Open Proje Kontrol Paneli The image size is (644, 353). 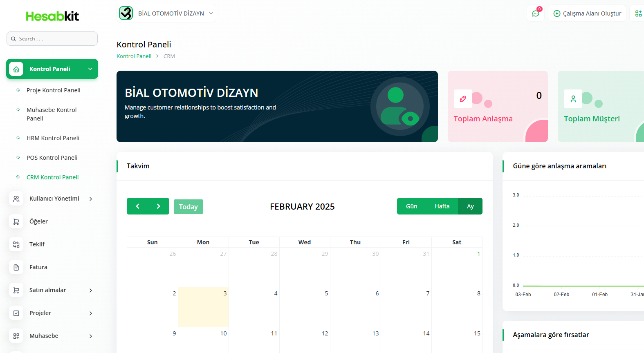(x=53, y=90)
